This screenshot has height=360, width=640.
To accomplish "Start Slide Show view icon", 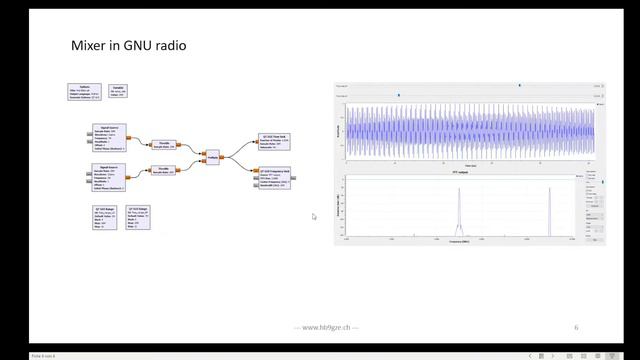I will pos(612,356).
